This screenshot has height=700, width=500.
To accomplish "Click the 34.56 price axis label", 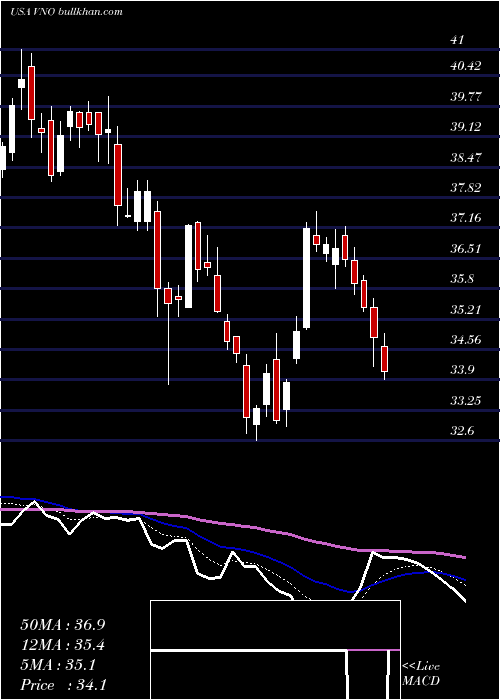I will pos(466,339).
